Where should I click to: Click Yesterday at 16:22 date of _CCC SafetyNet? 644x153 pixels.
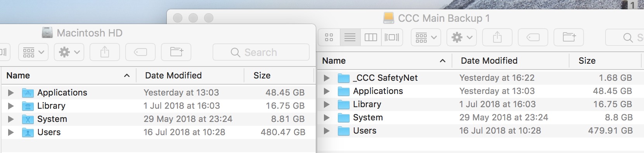coord(497,78)
